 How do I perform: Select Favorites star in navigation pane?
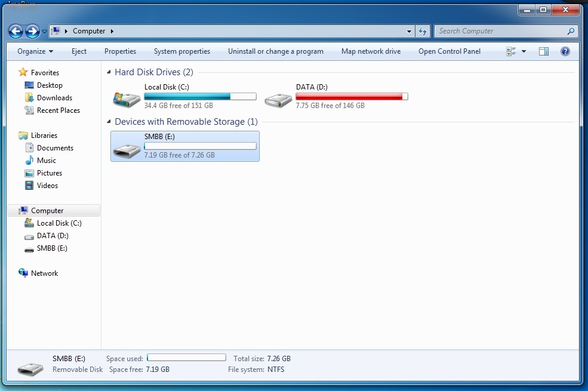23,72
